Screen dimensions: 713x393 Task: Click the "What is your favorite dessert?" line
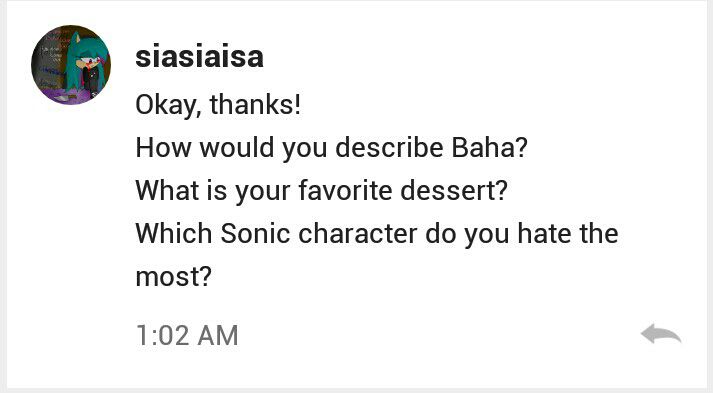pyautogui.click(x=321, y=191)
